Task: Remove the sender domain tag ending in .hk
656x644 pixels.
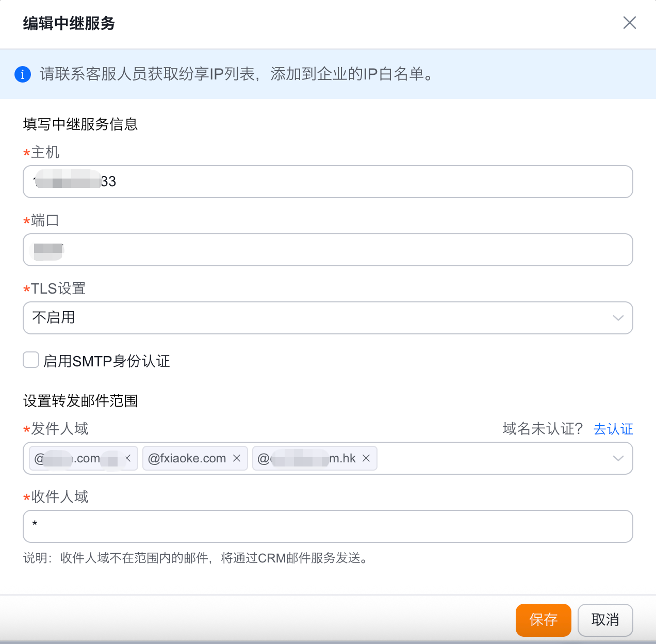Action: (366, 458)
